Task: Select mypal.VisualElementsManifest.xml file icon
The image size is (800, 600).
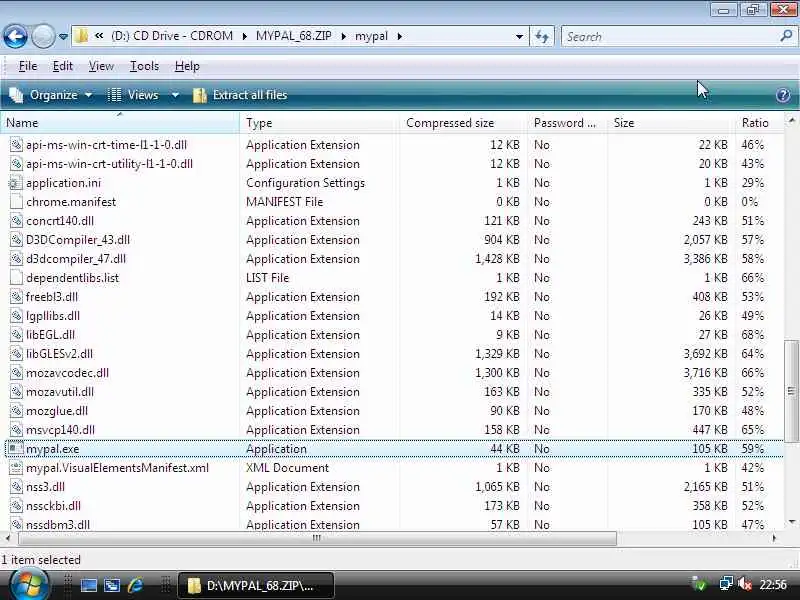Action: click(16, 468)
